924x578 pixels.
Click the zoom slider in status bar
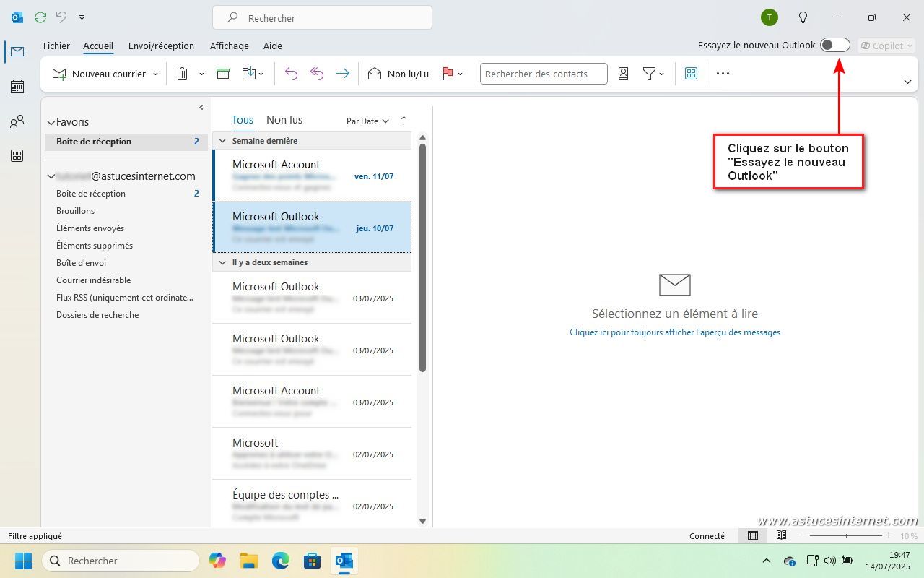tap(846, 535)
